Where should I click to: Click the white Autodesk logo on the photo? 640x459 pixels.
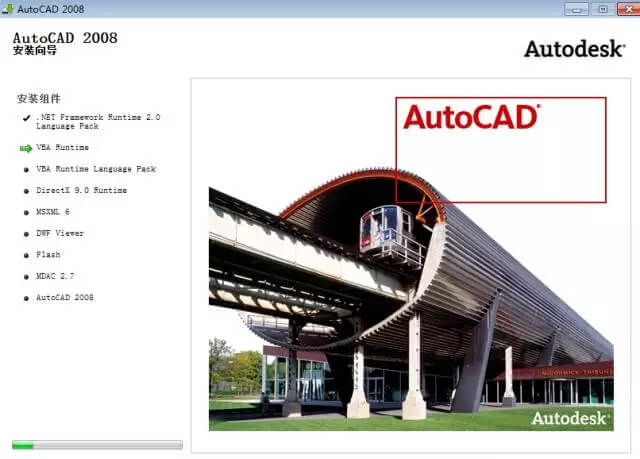570,418
